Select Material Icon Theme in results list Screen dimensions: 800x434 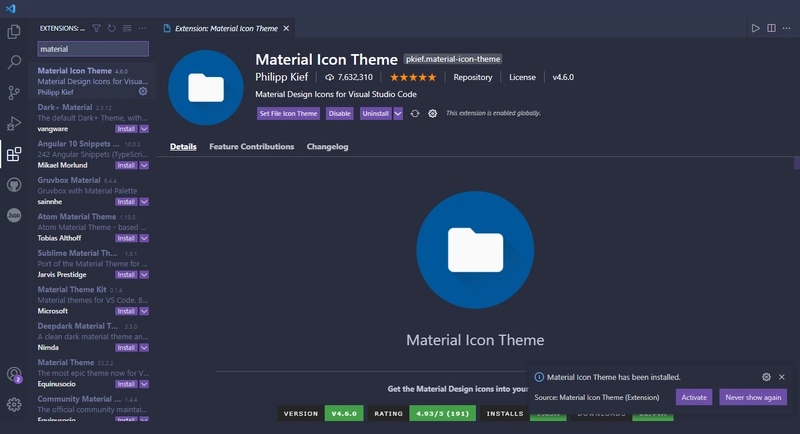click(x=92, y=81)
